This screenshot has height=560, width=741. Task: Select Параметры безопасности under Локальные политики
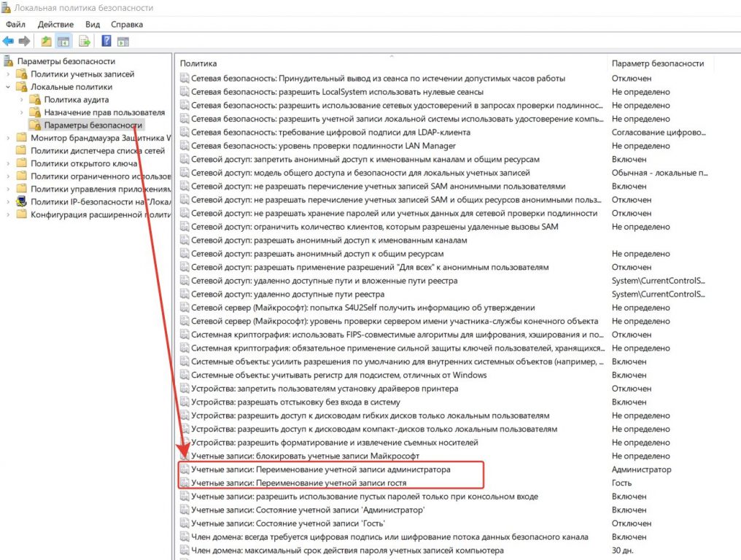coord(93,125)
